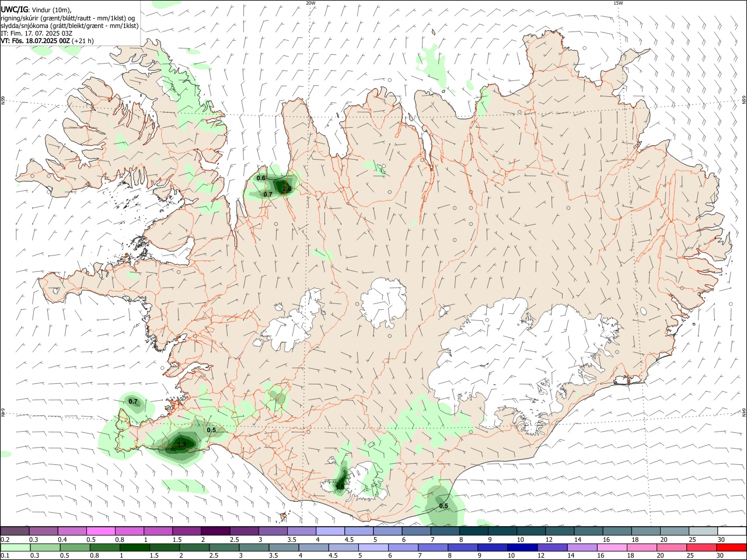Click the 0.2 label in the upper legend

click(x=5, y=540)
